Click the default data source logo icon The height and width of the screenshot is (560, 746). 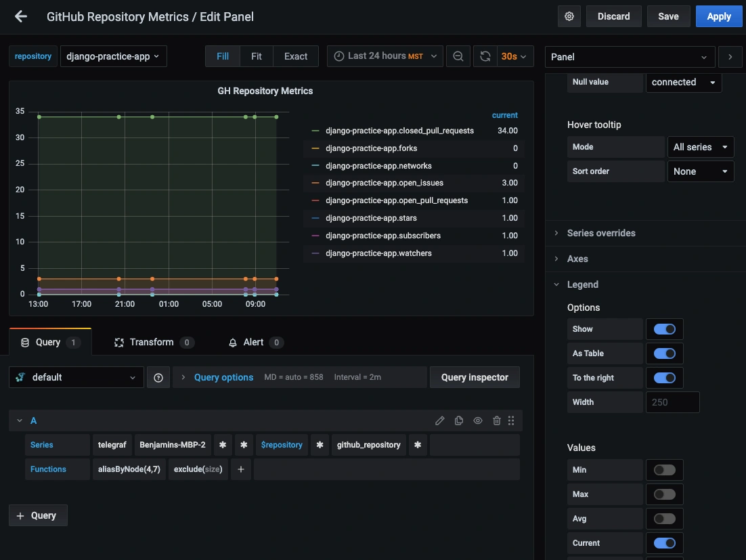[x=20, y=377]
